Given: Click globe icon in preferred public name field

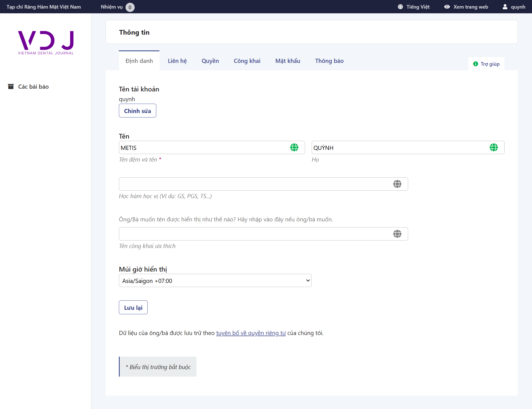Looking at the screenshot, I should coord(397,234).
